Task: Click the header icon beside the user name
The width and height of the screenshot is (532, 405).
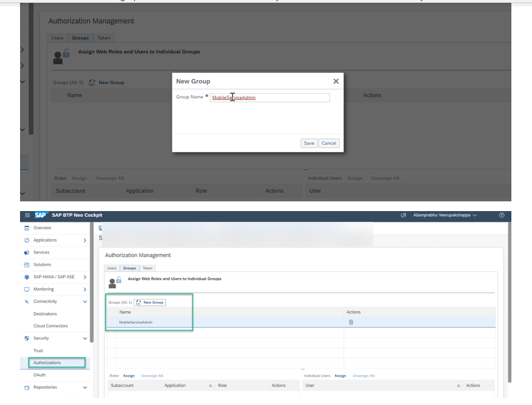Action: (x=403, y=215)
